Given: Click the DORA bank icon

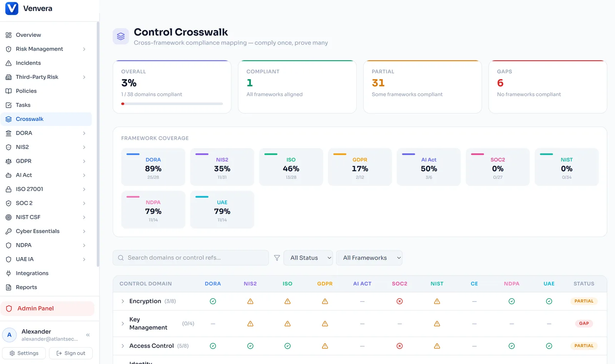Looking at the screenshot, I should pos(8,133).
